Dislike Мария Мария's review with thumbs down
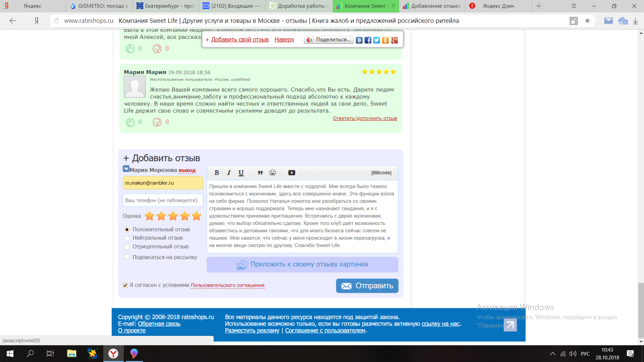644x362 pixels. [x=157, y=122]
